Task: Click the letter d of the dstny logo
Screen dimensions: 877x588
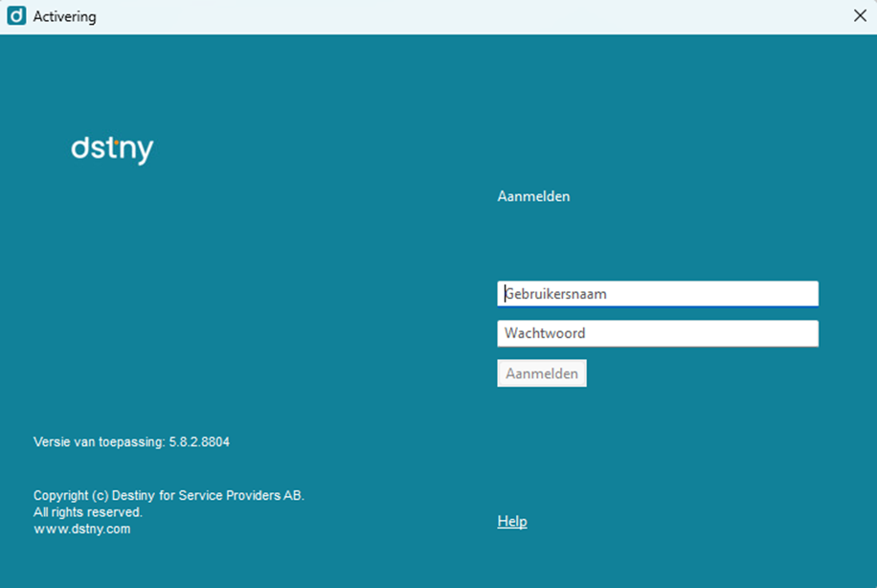Action: (79, 147)
